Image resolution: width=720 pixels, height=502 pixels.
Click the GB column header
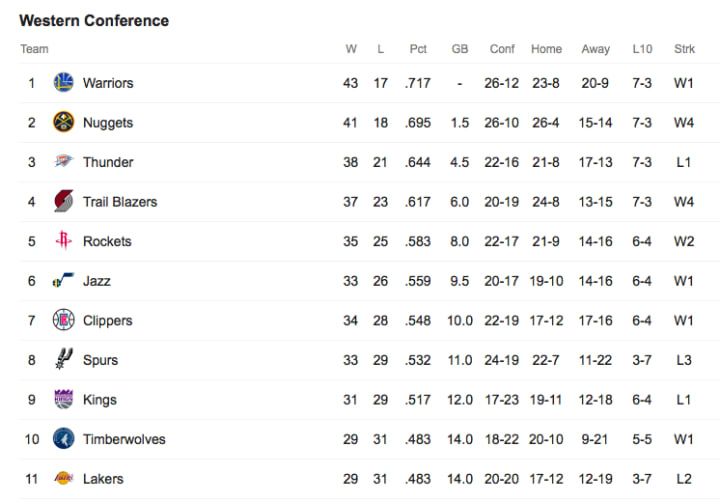pyautogui.click(x=460, y=49)
